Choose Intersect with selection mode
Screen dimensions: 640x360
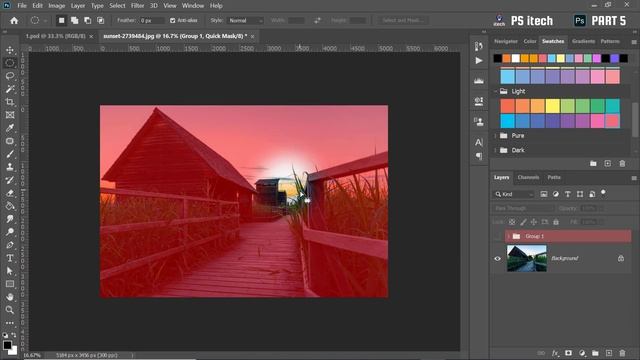(x=100, y=20)
